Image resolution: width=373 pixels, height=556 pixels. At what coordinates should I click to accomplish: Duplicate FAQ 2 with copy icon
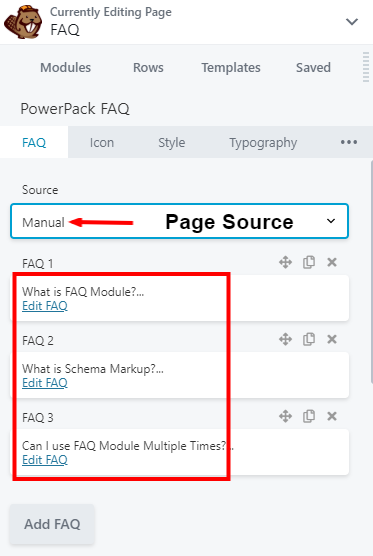point(309,339)
